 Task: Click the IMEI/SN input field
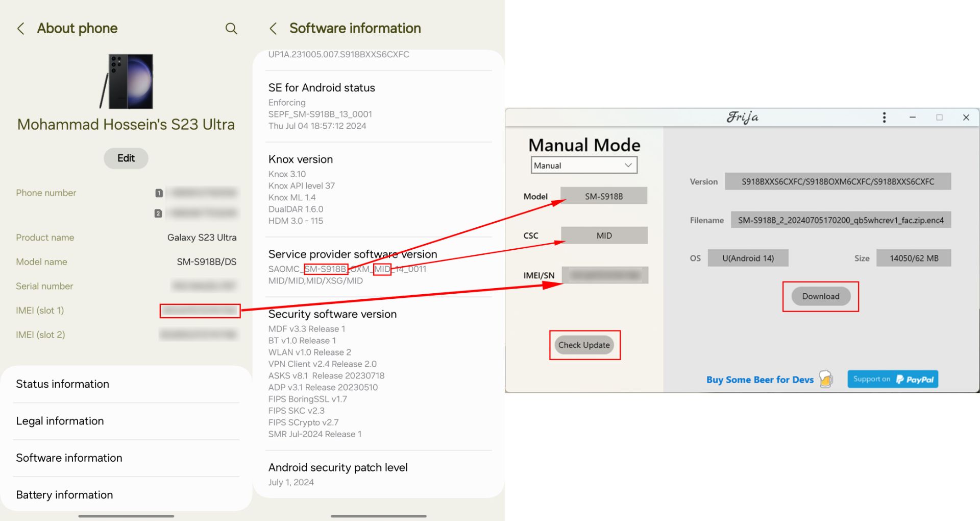pos(605,275)
